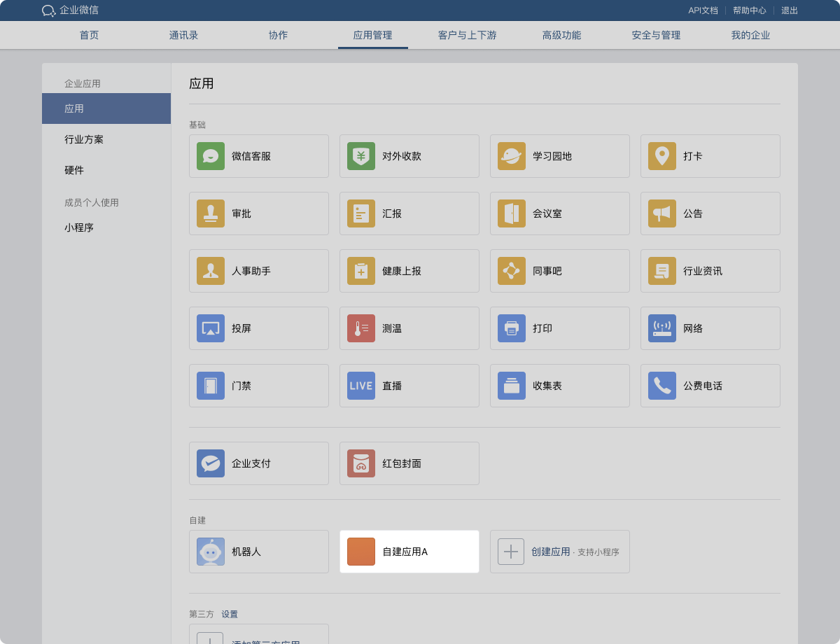Click the orange 自建应用A swatch
Image resolution: width=840 pixels, height=644 pixels.
(361, 552)
